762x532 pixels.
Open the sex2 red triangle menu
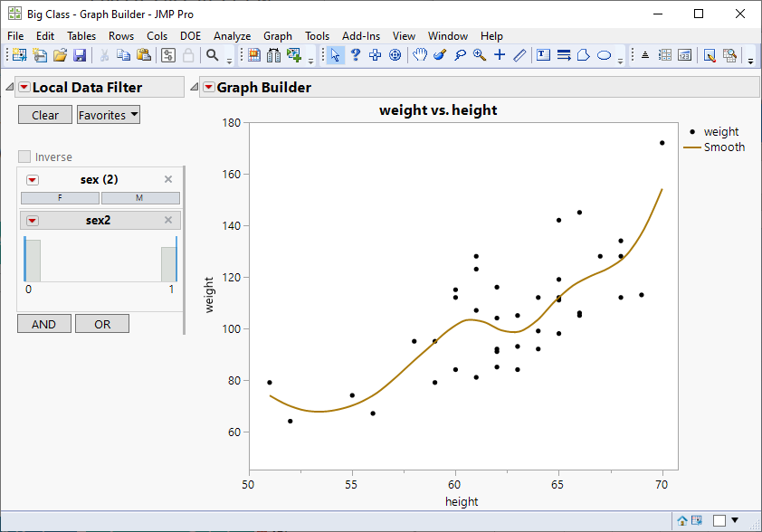coord(32,221)
